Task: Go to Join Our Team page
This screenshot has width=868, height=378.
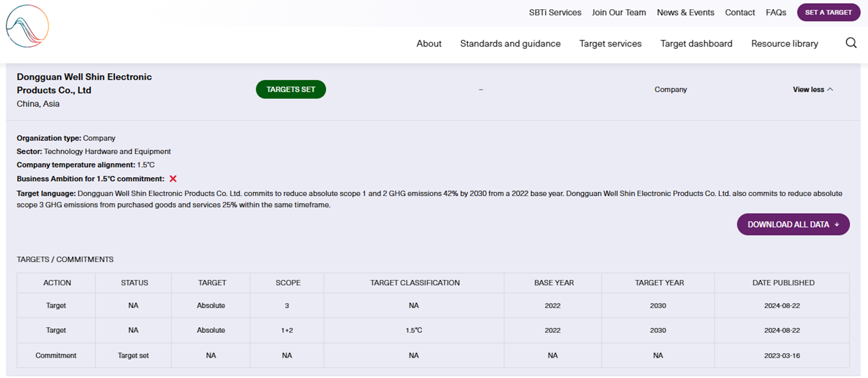Action: [619, 12]
